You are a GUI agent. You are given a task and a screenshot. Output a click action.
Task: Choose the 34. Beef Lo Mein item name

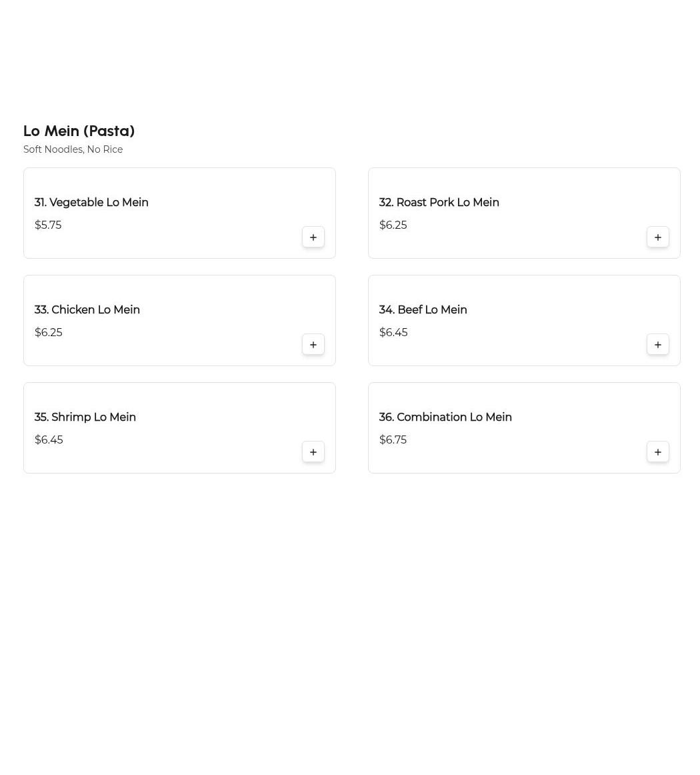423,310
